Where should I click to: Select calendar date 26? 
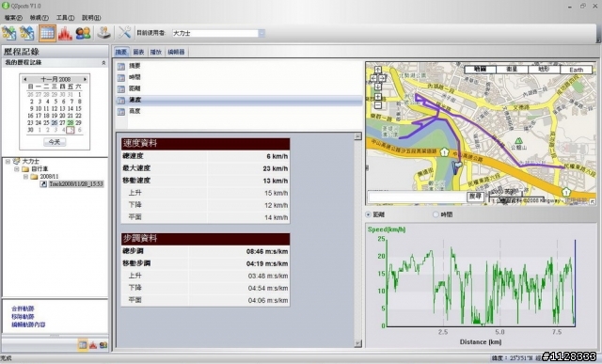click(x=55, y=123)
